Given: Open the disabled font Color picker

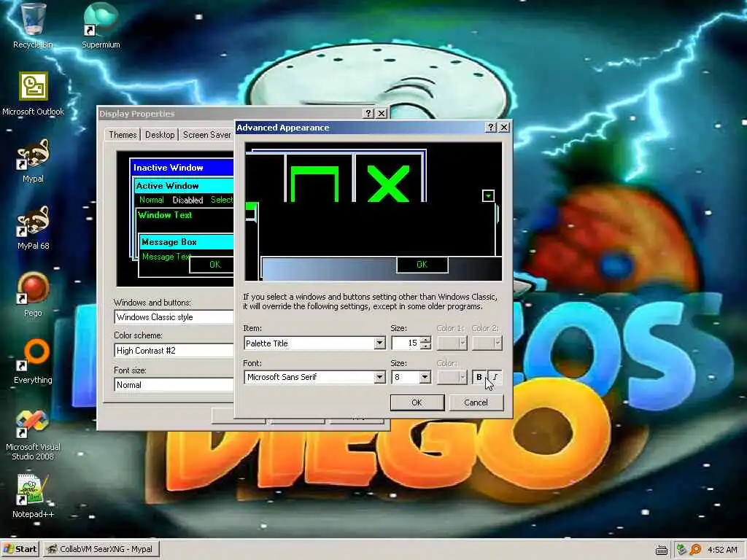Looking at the screenshot, I should pos(452,377).
